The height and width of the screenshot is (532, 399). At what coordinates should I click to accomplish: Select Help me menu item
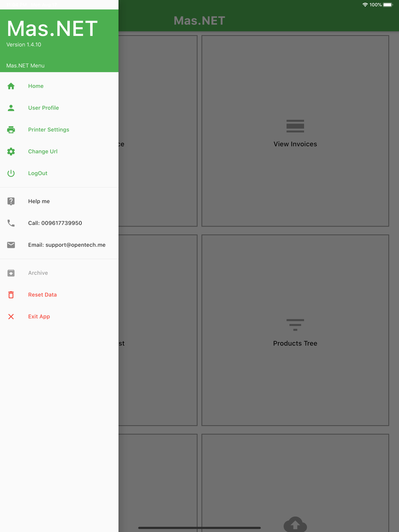pyautogui.click(x=59, y=201)
